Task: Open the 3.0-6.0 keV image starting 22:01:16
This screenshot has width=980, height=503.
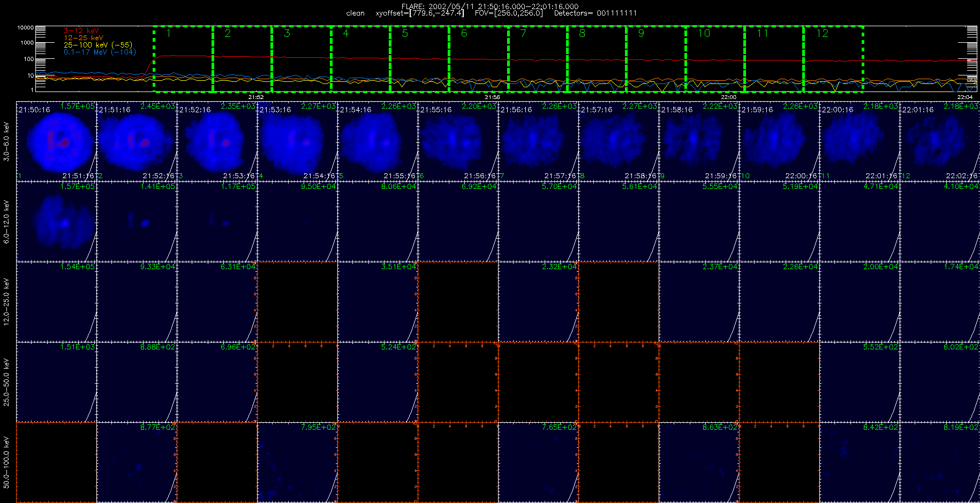Action: pyautogui.click(x=940, y=141)
